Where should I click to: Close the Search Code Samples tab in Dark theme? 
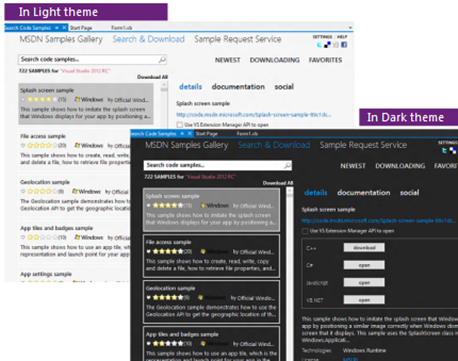coord(190,134)
